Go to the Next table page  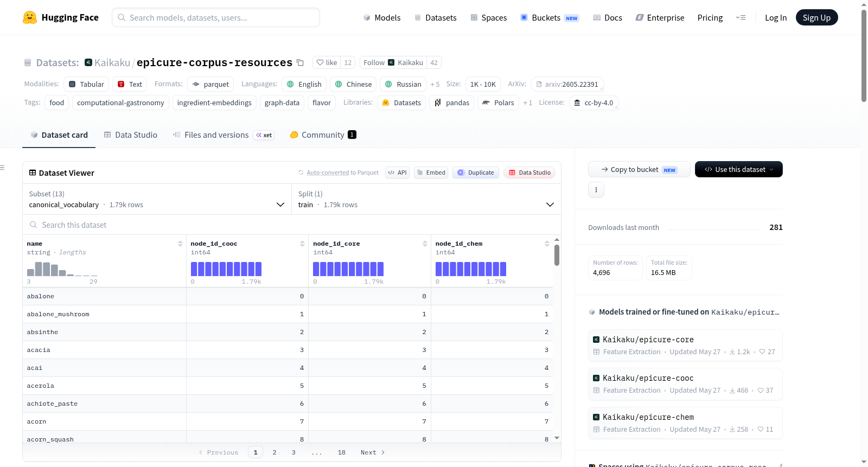(373, 452)
